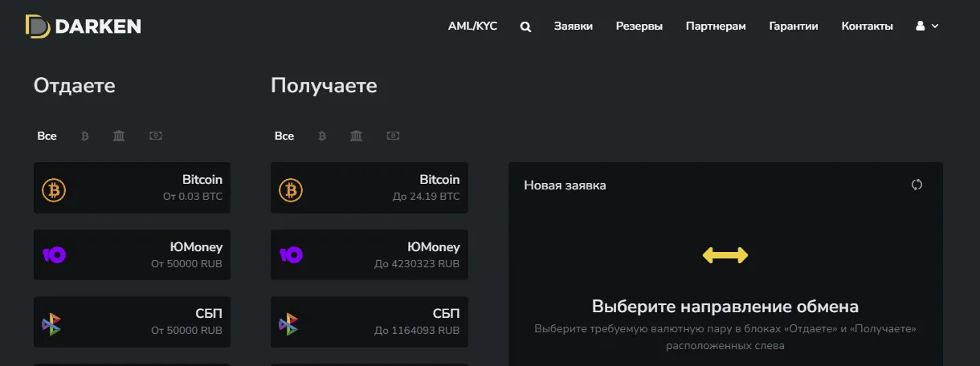Refresh the Новая заявка panel
The height and width of the screenshot is (366, 980).
(917, 185)
